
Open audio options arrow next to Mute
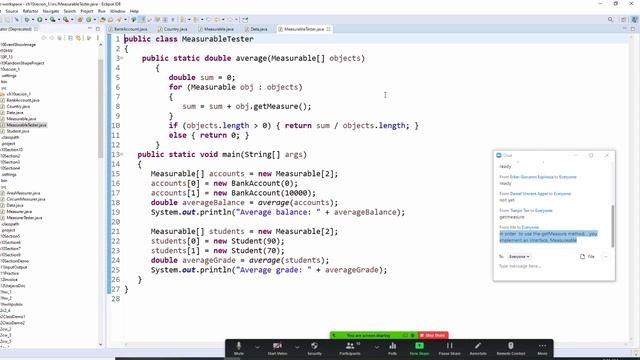(x=257, y=347)
